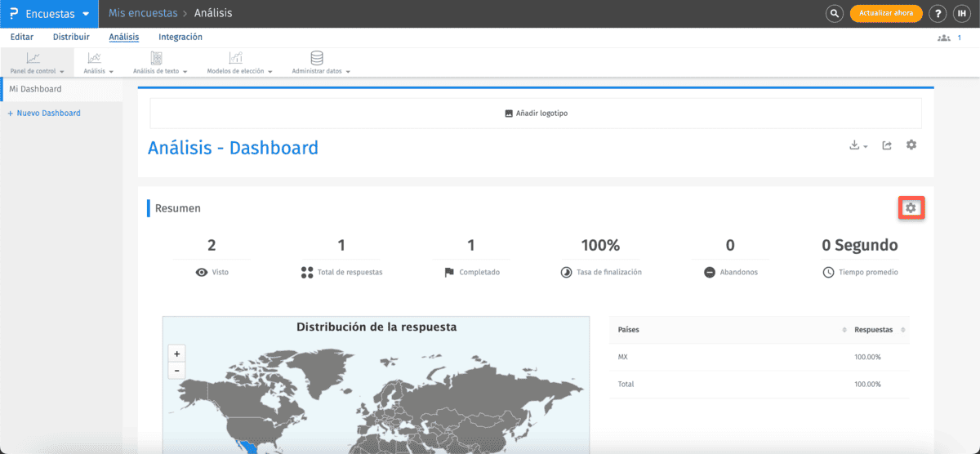Zoom out on the map
Image resolution: width=980 pixels, height=454 pixels.
pyautogui.click(x=176, y=370)
